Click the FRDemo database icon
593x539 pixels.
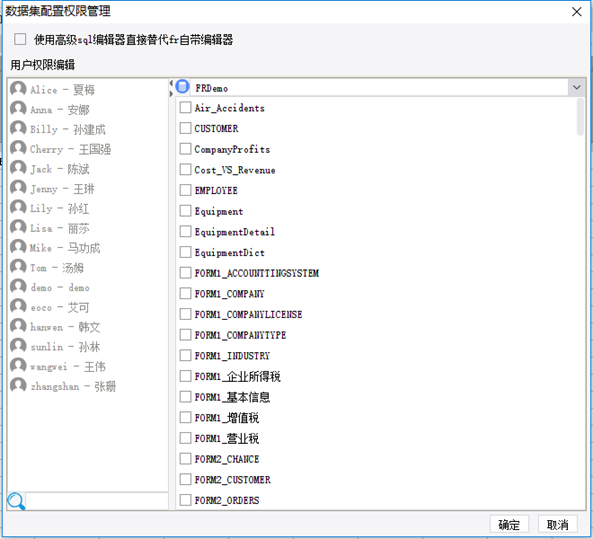[x=183, y=87]
